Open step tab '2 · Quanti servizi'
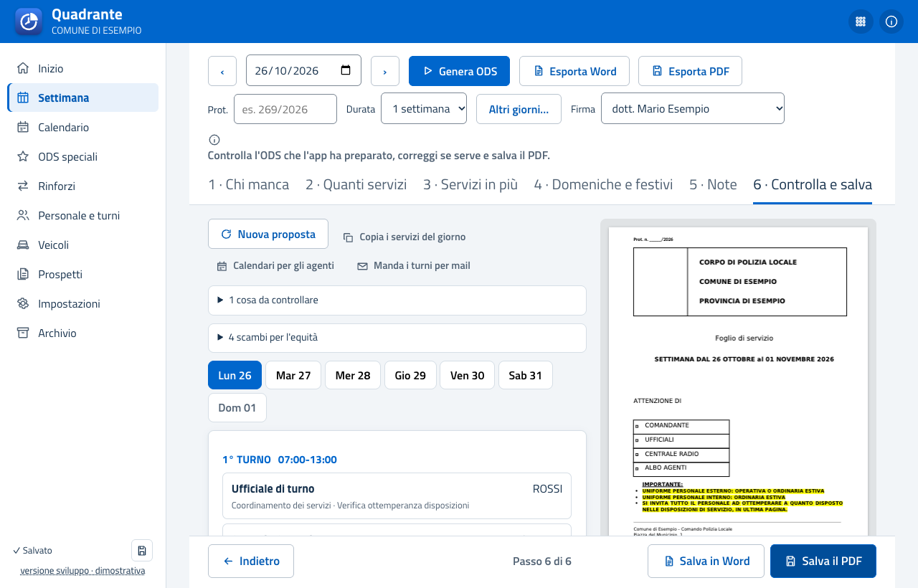918x588 pixels. (x=356, y=184)
